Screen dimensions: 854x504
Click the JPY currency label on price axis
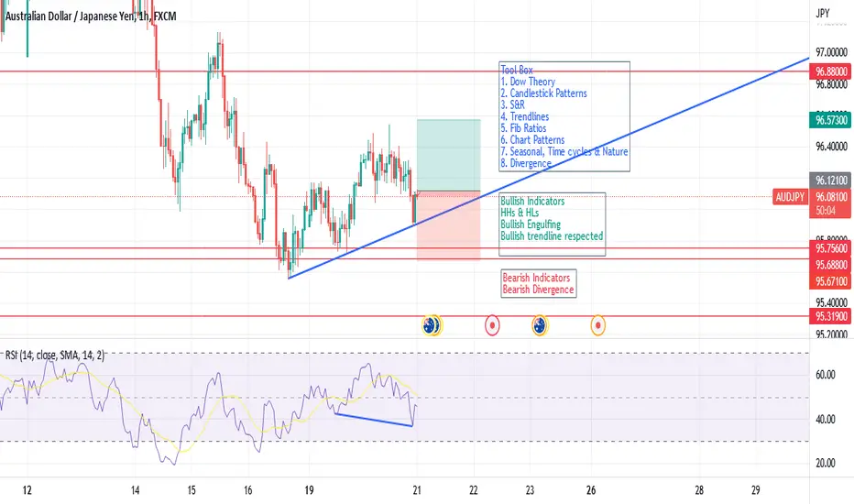click(823, 13)
